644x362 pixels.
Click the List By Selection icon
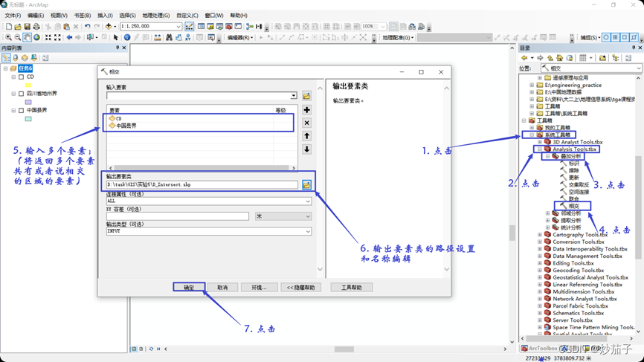click(x=33, y=58)
